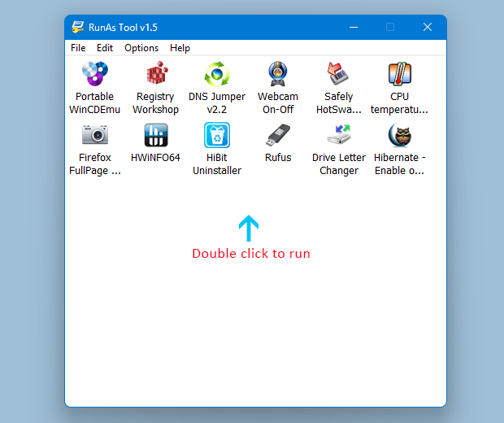Click the Webcam On-Off icon
Viewport: 504px width, 423px height.
[x=278, y=75]
